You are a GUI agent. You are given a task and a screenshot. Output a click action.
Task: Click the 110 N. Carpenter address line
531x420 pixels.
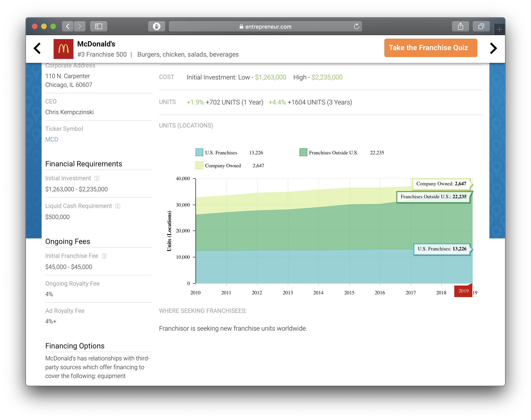pyautogui.click(x=67, y=76)
